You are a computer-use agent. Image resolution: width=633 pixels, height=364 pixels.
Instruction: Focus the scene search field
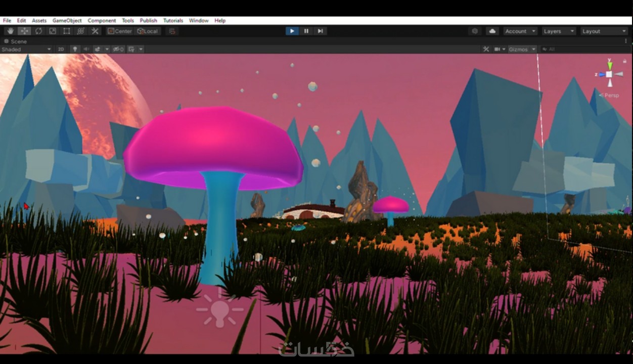tap(584, 49)
